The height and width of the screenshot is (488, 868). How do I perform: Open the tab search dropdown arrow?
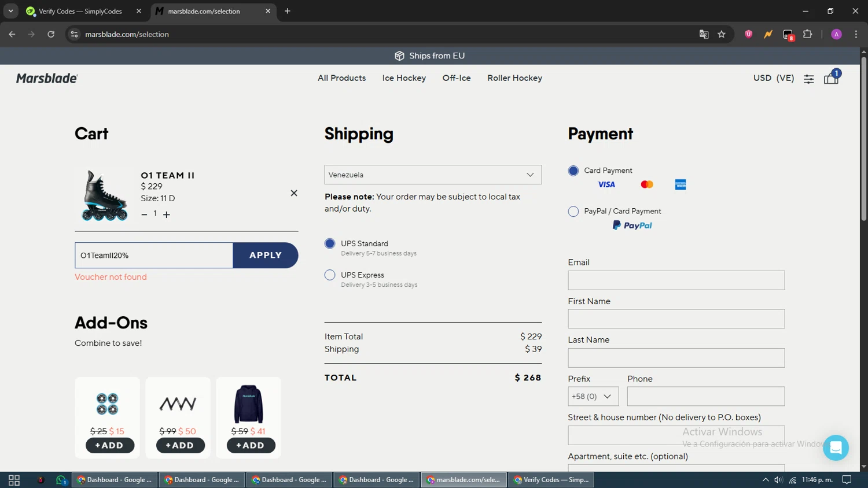coord(10,11)
